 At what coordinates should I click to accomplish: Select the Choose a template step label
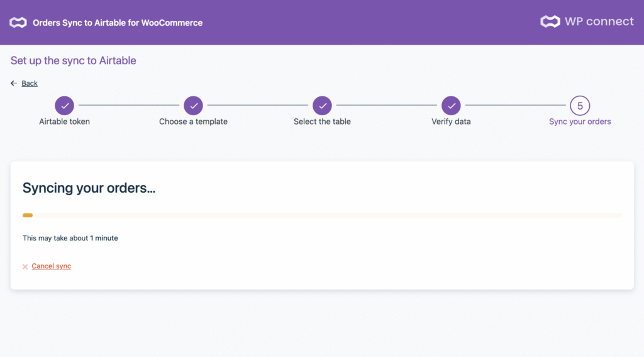[193, 122]
